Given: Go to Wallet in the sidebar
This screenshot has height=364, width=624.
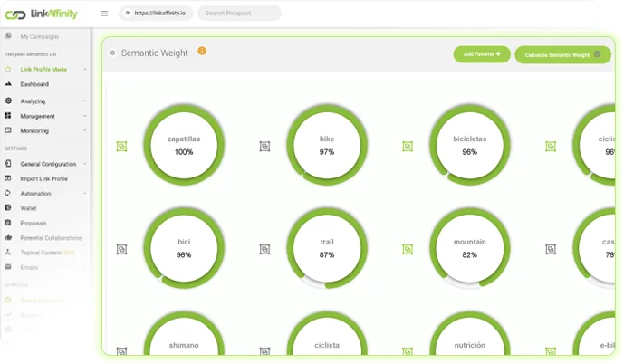Looking at the screenshot, I should point(28,208).
